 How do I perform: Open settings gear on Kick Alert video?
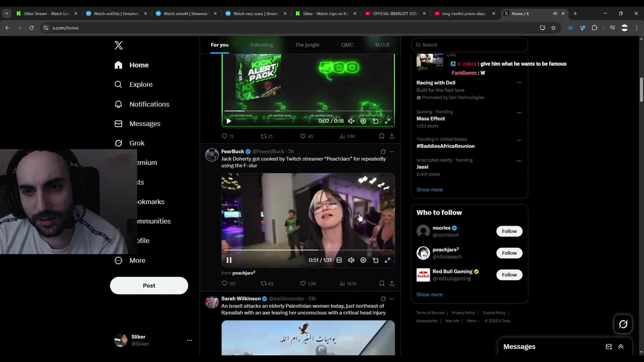[x=363, y=121]
